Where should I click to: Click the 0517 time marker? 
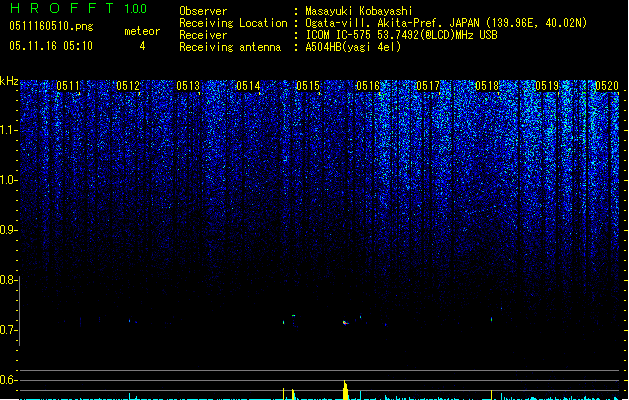pos(428,86)
